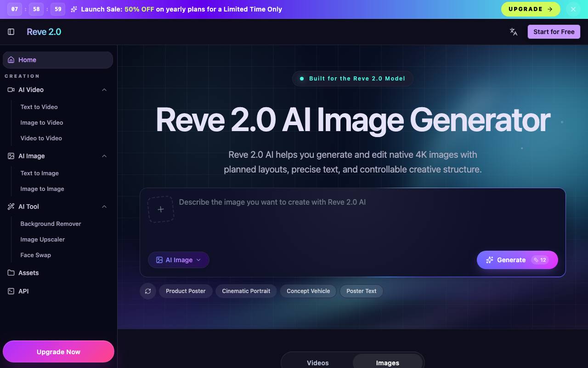Open the Reve 2.0 logo link
Image resolution: width=588 pixels, height=368 pixels.
(x=44, y=32)
